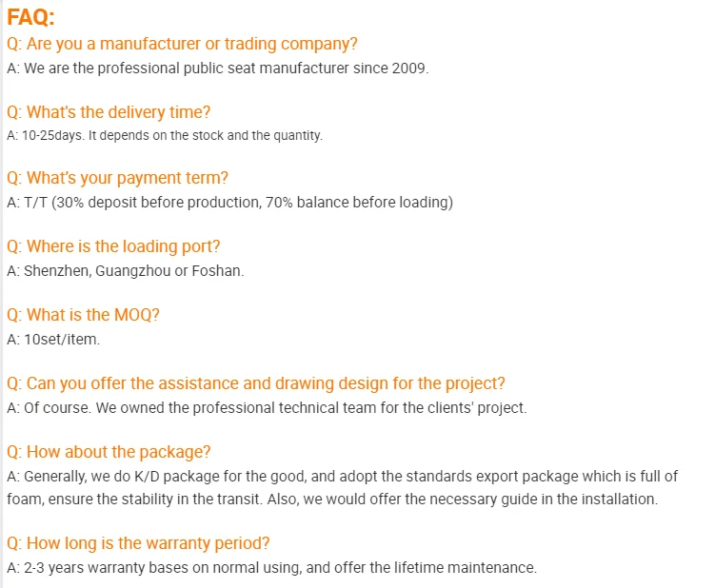Click the professional technical team answer

coord(267,407)
